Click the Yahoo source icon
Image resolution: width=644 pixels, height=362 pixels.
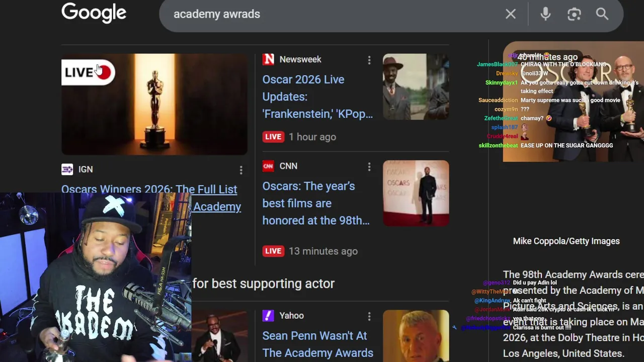pyautogui.click(x=268, y=316)
